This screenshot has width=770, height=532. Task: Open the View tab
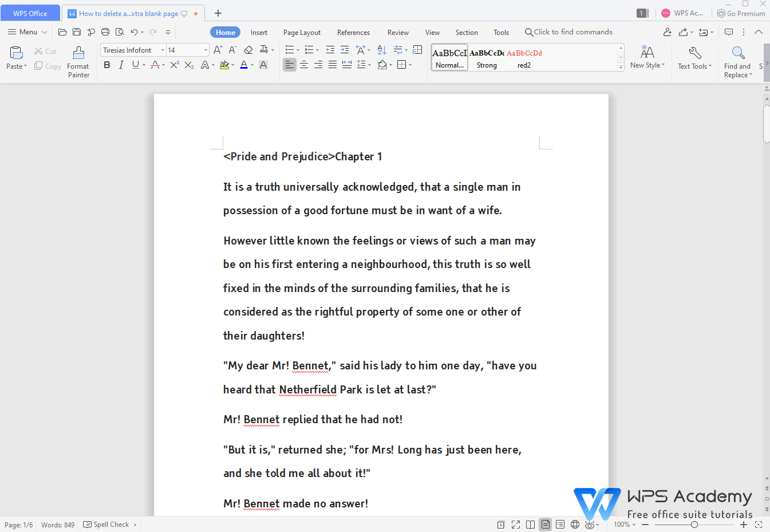click(432, 33)
